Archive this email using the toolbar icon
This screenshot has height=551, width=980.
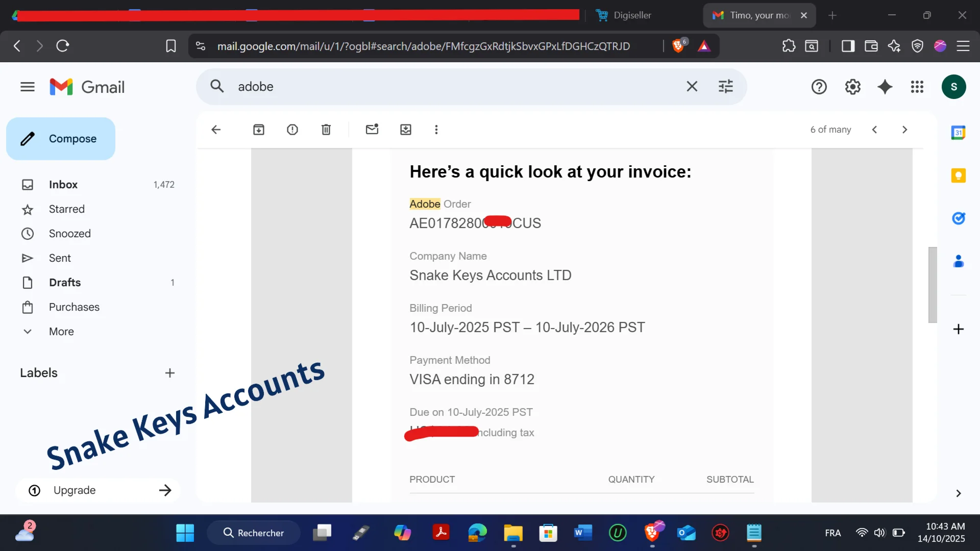coord(259,130)
